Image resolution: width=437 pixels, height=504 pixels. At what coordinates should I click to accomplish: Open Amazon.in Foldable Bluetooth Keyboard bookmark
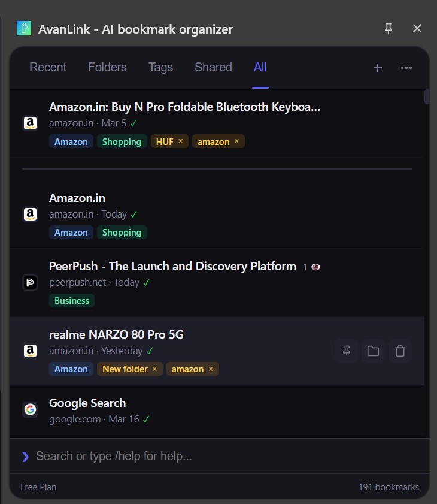click(184, 107)
